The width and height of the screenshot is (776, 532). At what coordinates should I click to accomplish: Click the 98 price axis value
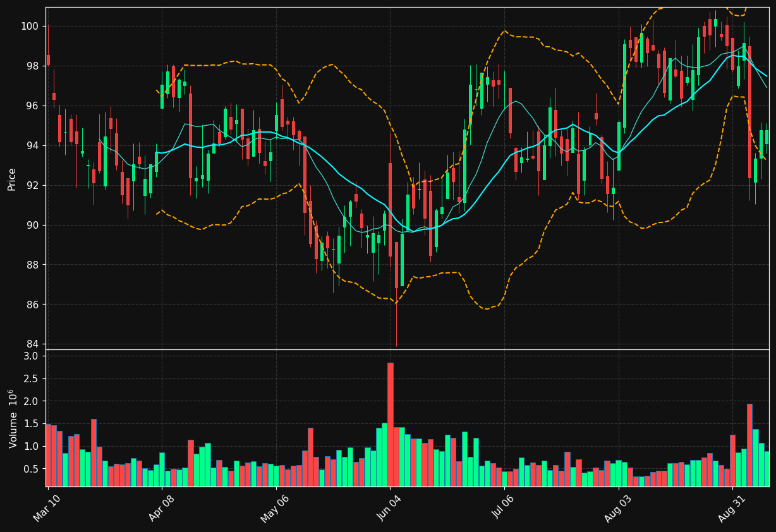click(x=33, y=66)
